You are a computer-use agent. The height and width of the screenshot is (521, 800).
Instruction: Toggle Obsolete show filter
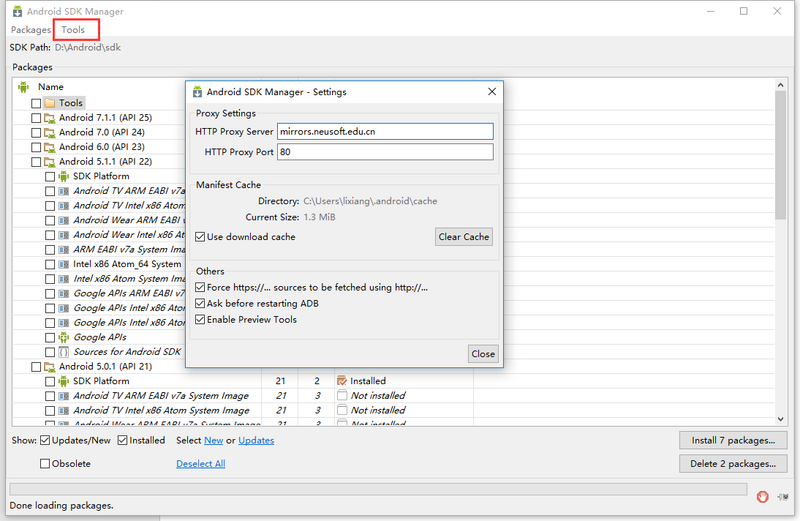[45, 464]
